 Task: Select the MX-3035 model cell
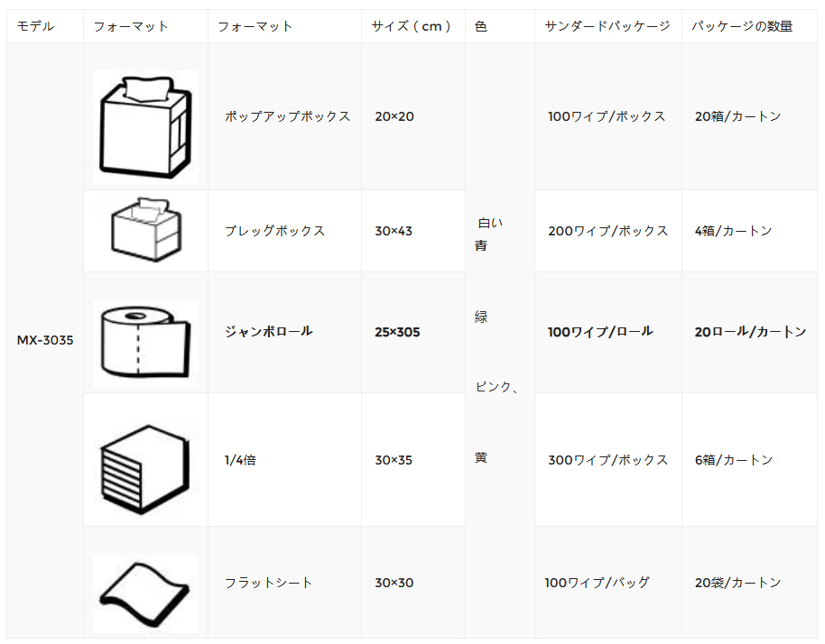(45, 340)
